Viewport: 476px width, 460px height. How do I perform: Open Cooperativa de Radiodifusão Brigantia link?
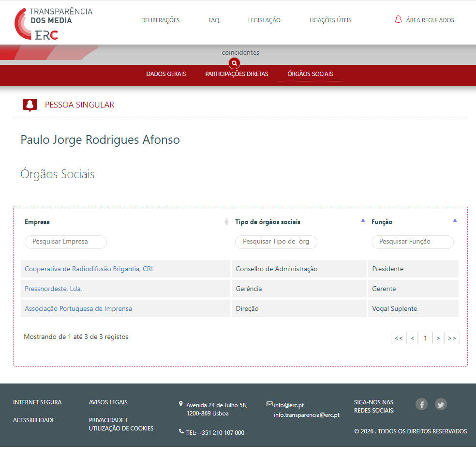89,269
